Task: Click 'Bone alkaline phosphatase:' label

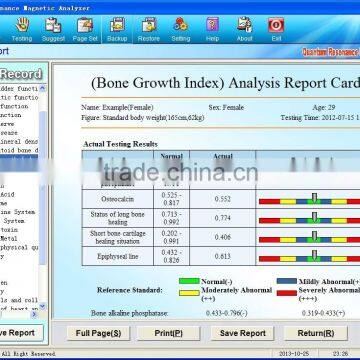Action: coord(130,313)
